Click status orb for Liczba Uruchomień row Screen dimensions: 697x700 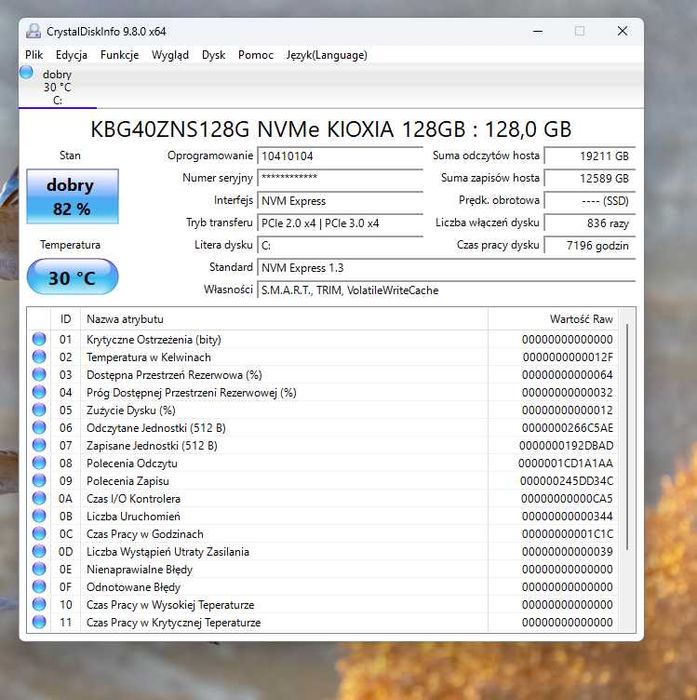(39, 516)
